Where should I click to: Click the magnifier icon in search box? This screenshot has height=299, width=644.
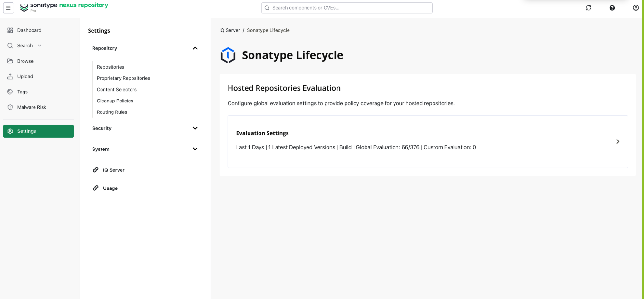pyautogui.click(x=267, y=8)
